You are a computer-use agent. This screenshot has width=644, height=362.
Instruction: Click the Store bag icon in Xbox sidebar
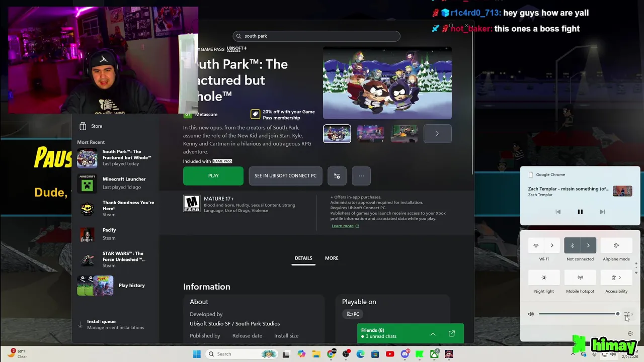coord(83,126)
